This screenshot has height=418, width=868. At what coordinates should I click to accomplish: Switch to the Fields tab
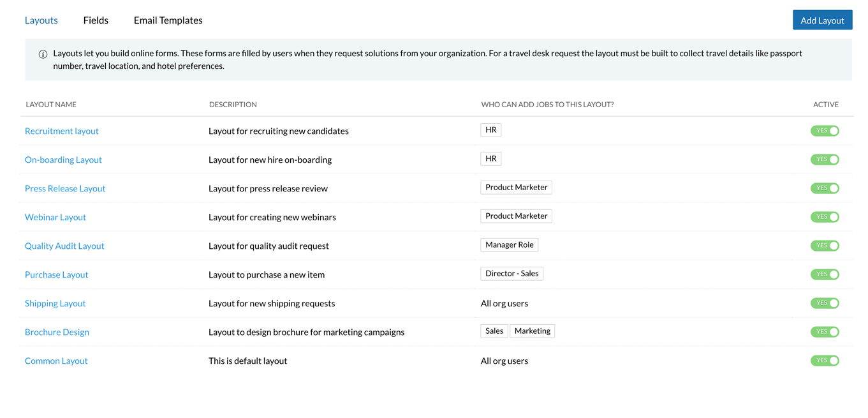(x=96, y=20)
